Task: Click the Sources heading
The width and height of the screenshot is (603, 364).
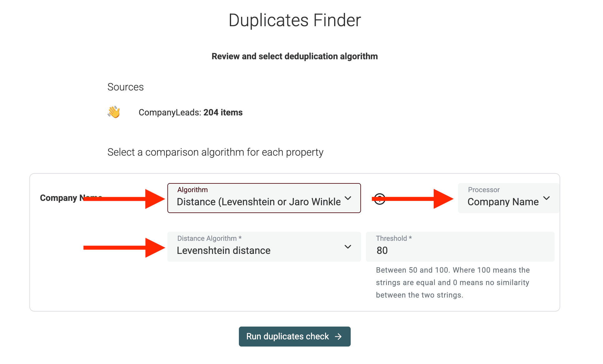Action: (x=125, y=87)
